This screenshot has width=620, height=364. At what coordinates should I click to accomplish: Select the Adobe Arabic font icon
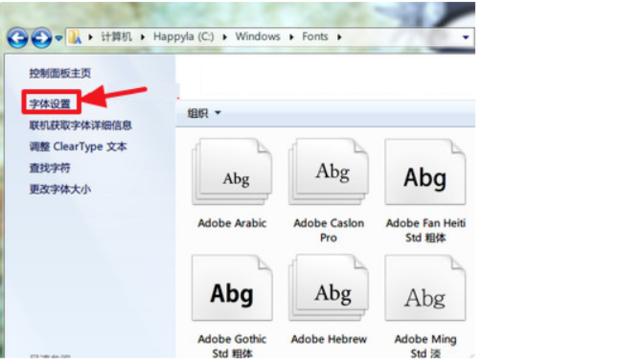pyautogui.click(x=232, y=172)
